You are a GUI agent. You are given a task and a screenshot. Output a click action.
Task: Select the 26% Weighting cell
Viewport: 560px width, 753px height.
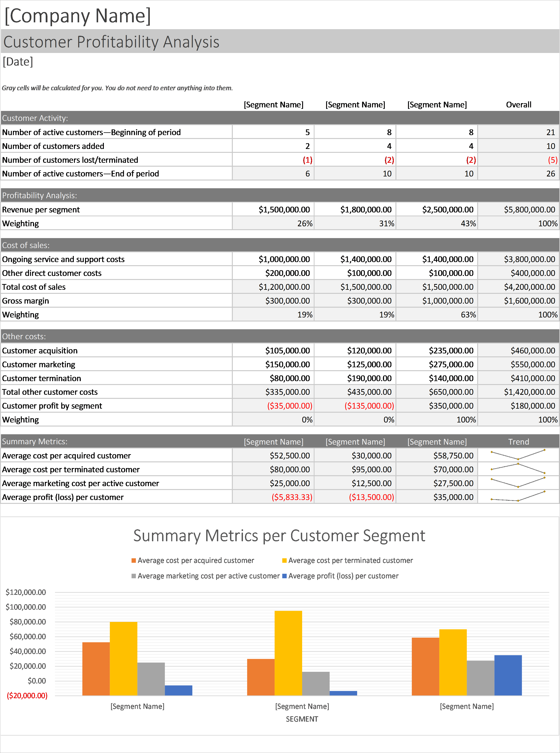coord(305,223)
